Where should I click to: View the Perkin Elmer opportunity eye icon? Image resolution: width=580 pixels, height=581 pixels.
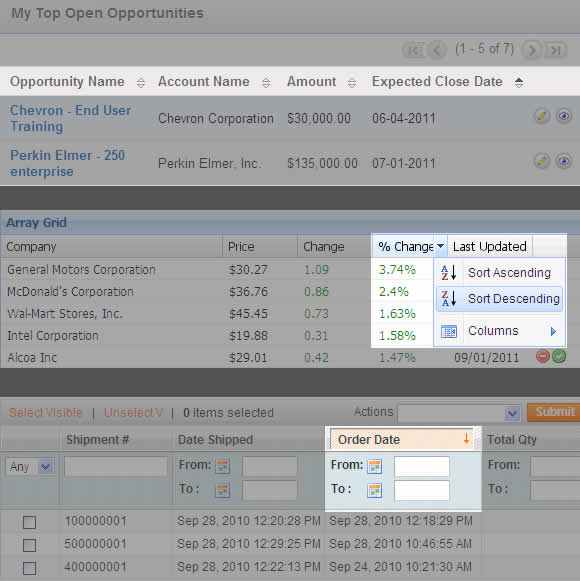pos(564,161)
